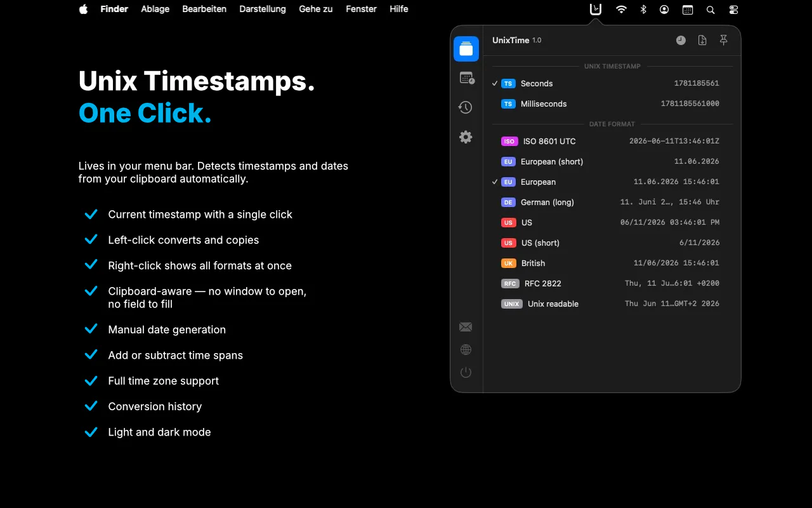Select the blue stacked-cards view in UnixTime sidebar
Image resolution: width=812 pixels, height=508 pixels.
(x=466, y=49)
